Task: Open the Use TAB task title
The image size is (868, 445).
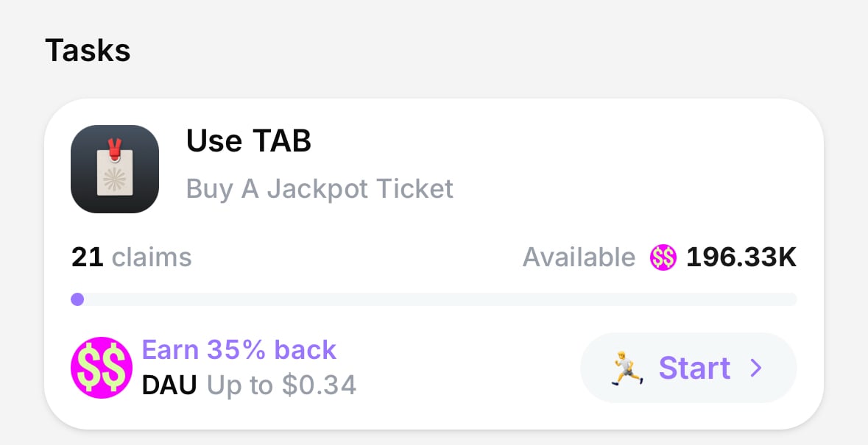Action: pyautogui.click(x=249, y=141)
